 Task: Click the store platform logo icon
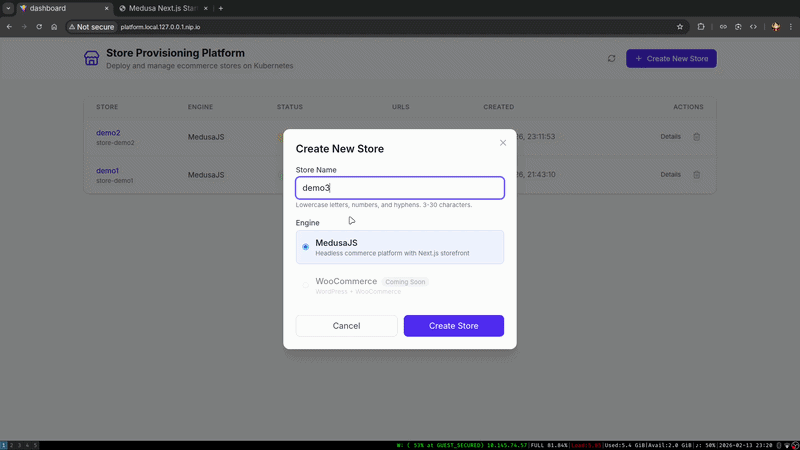(91, 58)
